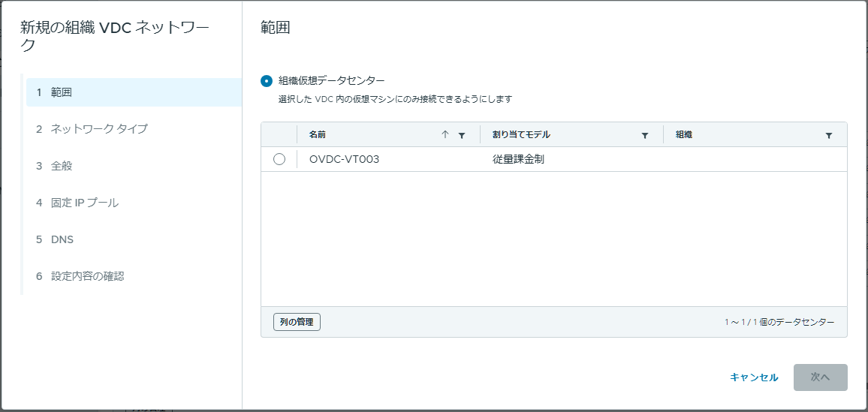This screenshot has height=412, width=868.
Task: Open filter for 割り当てモデル column
Action: click(645, 135)
